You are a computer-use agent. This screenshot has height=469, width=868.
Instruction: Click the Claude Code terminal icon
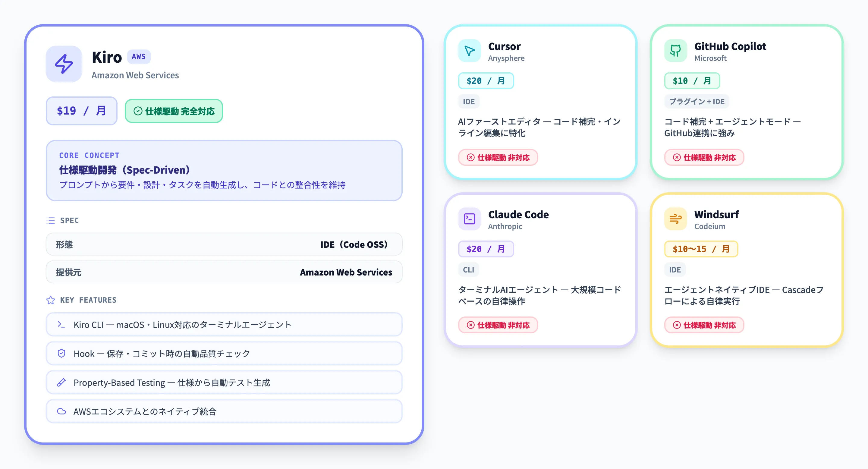pos(469,219)
